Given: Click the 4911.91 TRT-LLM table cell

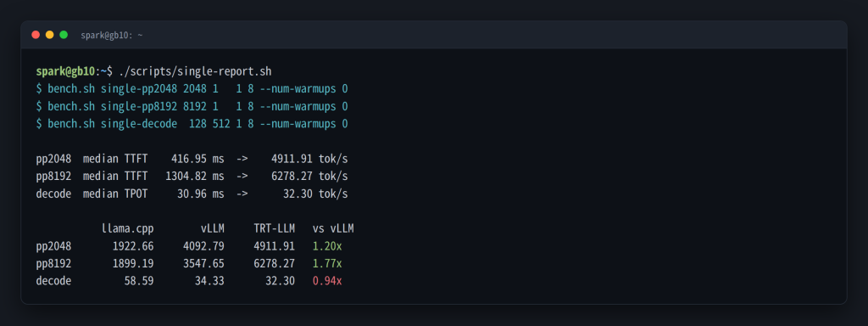Looking at the screenshot, I should point(275,246).
